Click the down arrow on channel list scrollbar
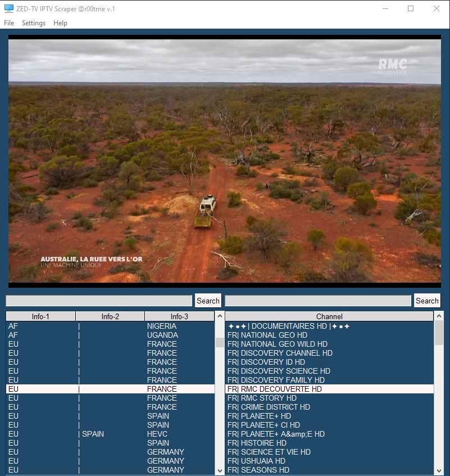The height and width of the screenshot is (476, 450). 440,471
